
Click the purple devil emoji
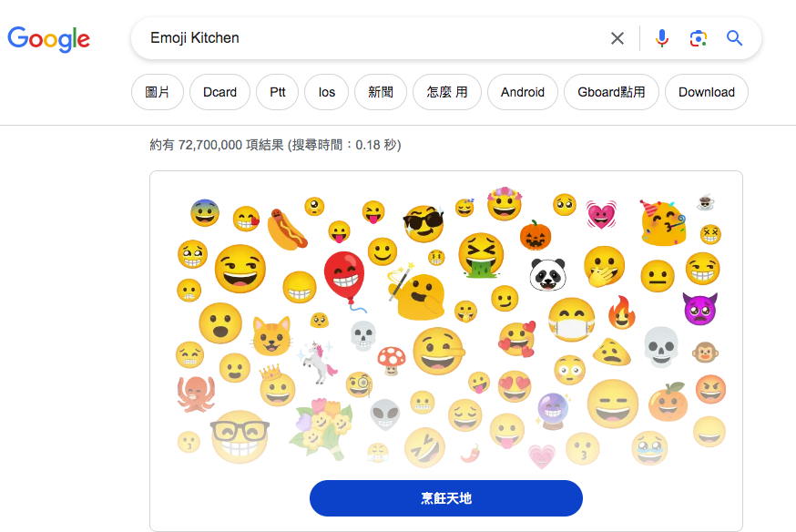tap(700, 308)
